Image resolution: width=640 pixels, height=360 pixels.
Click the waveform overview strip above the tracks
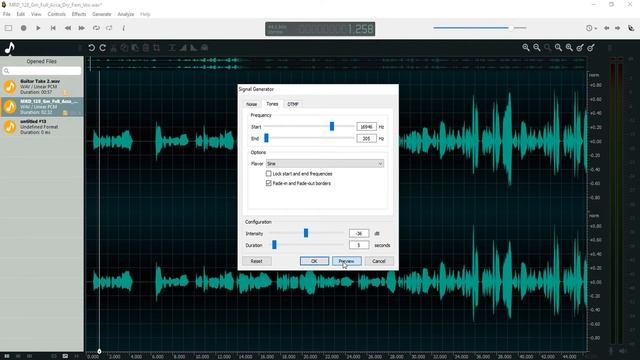(338, 63)
